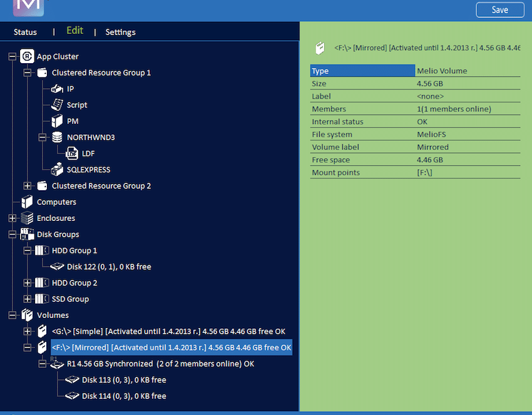
Task: Click the F:\ Mirrored volume tree icon
Action: (42, 347)
